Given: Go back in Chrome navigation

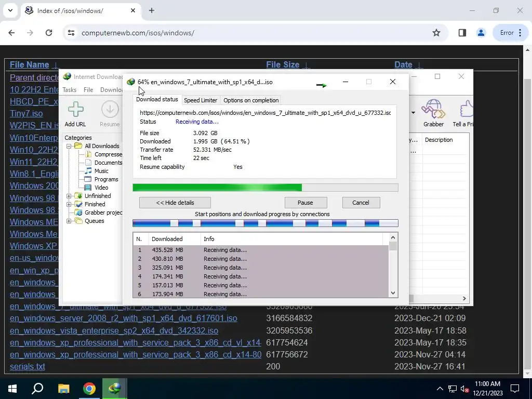Looking at the screenshot, I should 11,33.
